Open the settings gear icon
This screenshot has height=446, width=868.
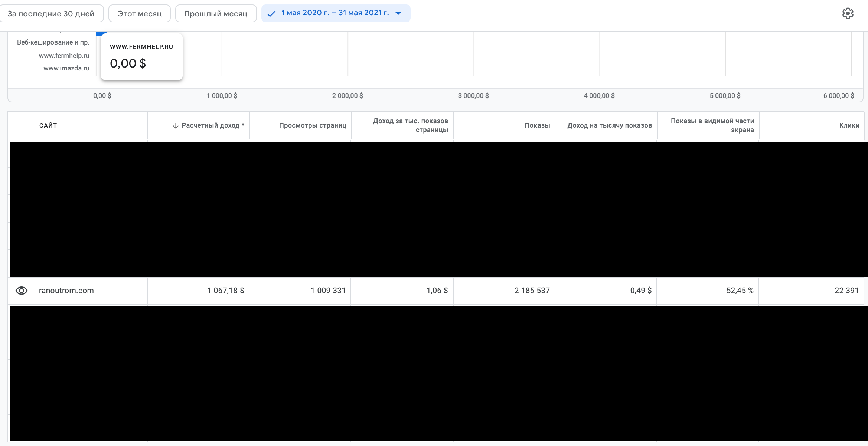[x=848, y=14]
